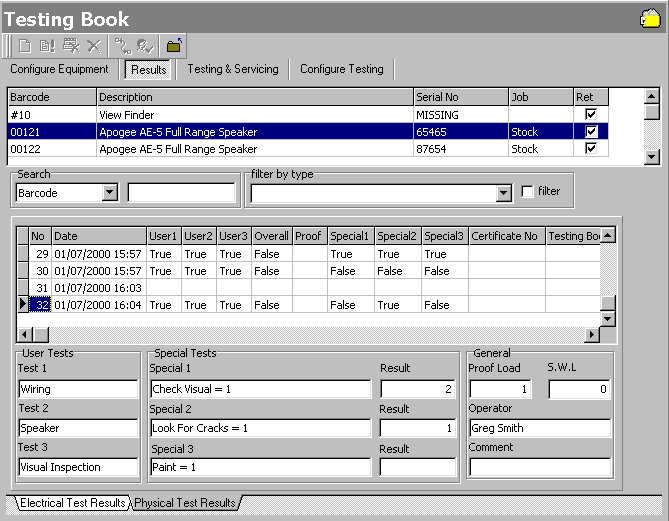This screenshot has height=521, width=669.
Task: Switch to Physical Test Results tab
Action: click(185, 503)
